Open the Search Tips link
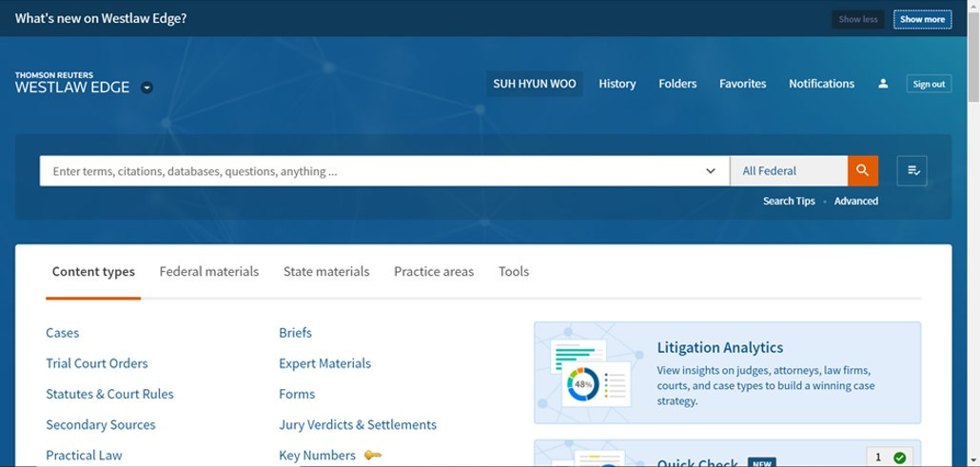Screen dimensions: 980x467 point(789,201)
